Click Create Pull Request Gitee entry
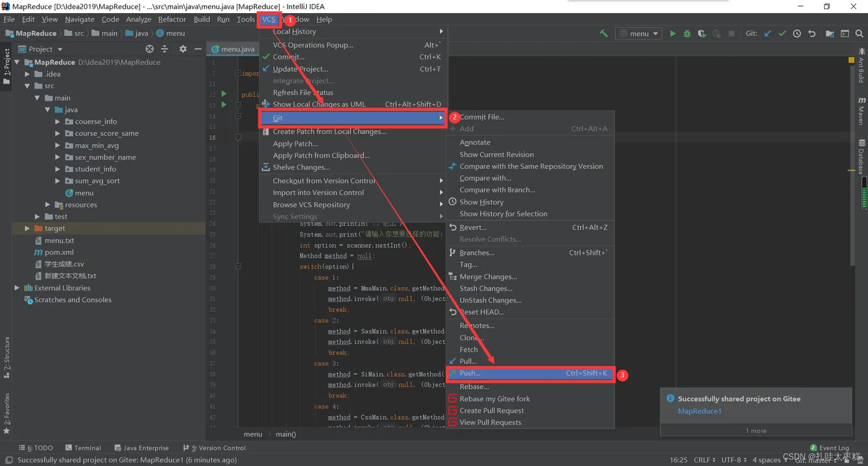The width and height of the screenshot is (868, 466). click(x=530, y=411)
